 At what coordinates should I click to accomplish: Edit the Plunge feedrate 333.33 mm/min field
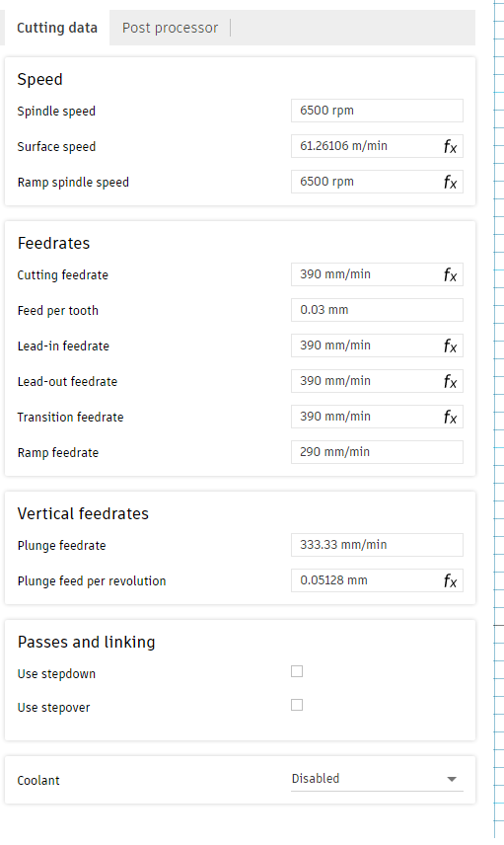tap(377, 545)
